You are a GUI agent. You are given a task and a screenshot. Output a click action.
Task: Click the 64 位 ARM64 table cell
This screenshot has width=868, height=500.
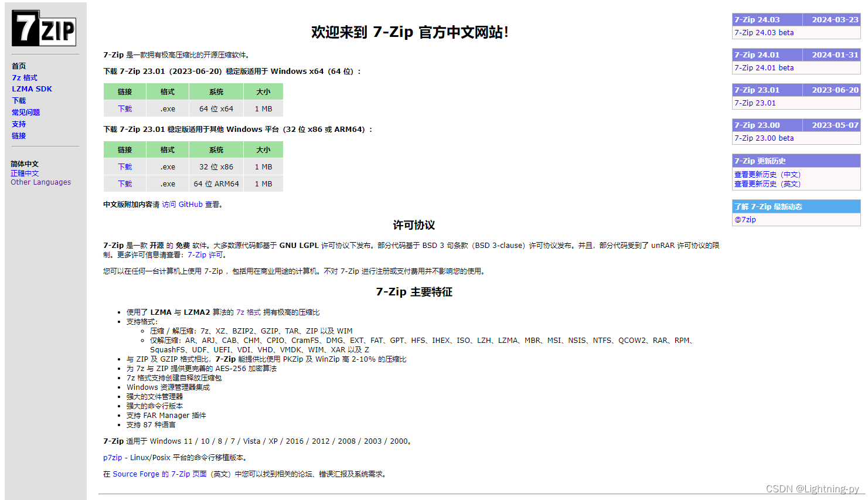(216, 184)
